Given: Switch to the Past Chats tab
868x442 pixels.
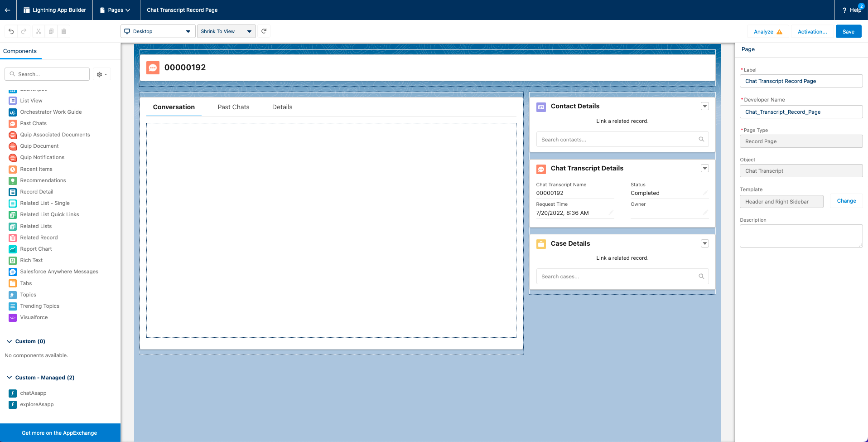Looking at the screenshot, I should coord(233,107).
